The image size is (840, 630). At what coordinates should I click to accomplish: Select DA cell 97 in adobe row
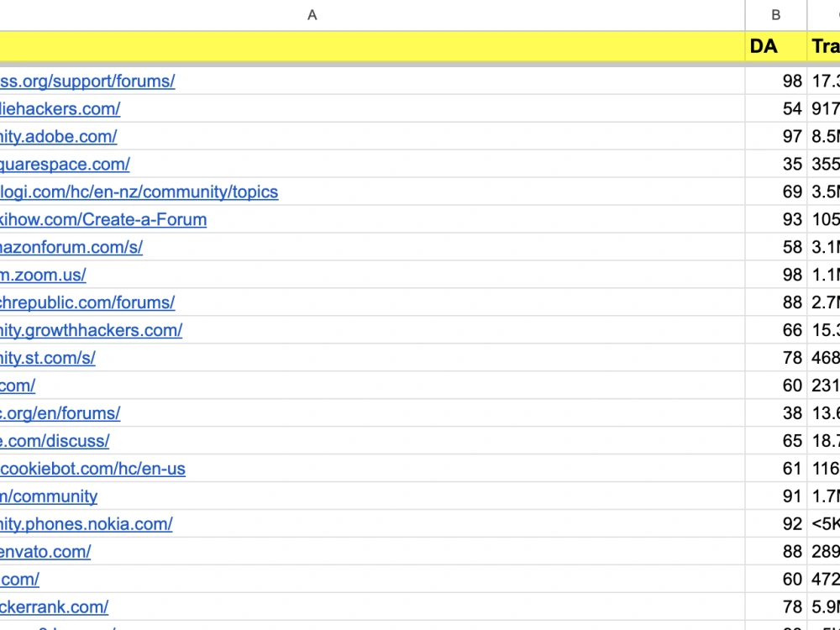[775, 137]
